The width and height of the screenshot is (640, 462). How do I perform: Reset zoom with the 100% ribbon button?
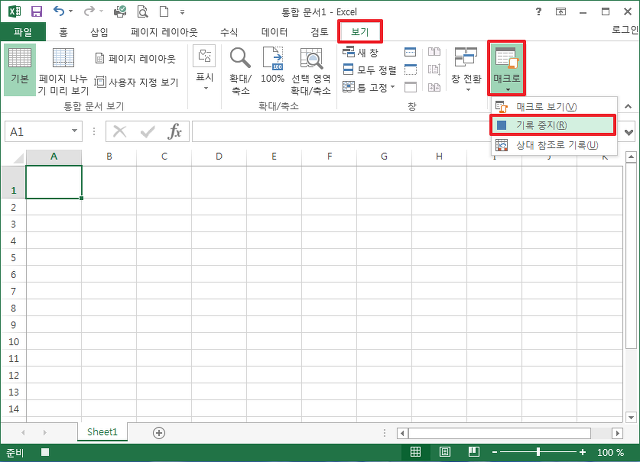[x=273, y=65]
